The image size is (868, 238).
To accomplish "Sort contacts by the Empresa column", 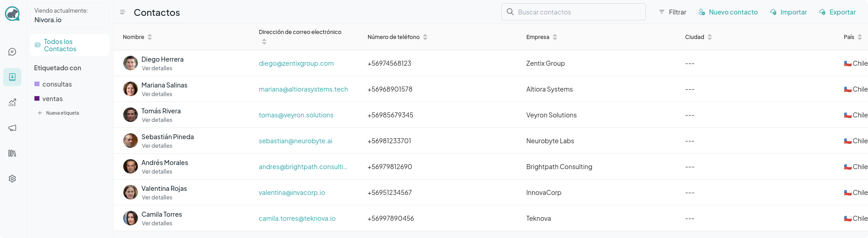I will coord(541,37).
